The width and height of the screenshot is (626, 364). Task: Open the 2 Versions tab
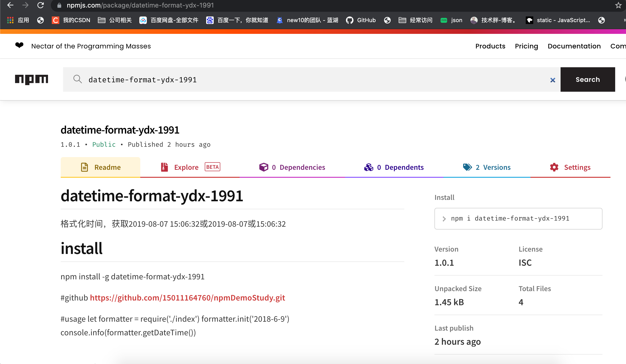487,167
